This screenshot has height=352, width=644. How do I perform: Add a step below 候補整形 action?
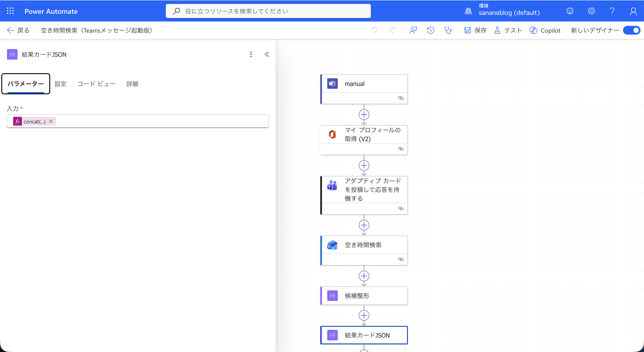pos(364,315)
